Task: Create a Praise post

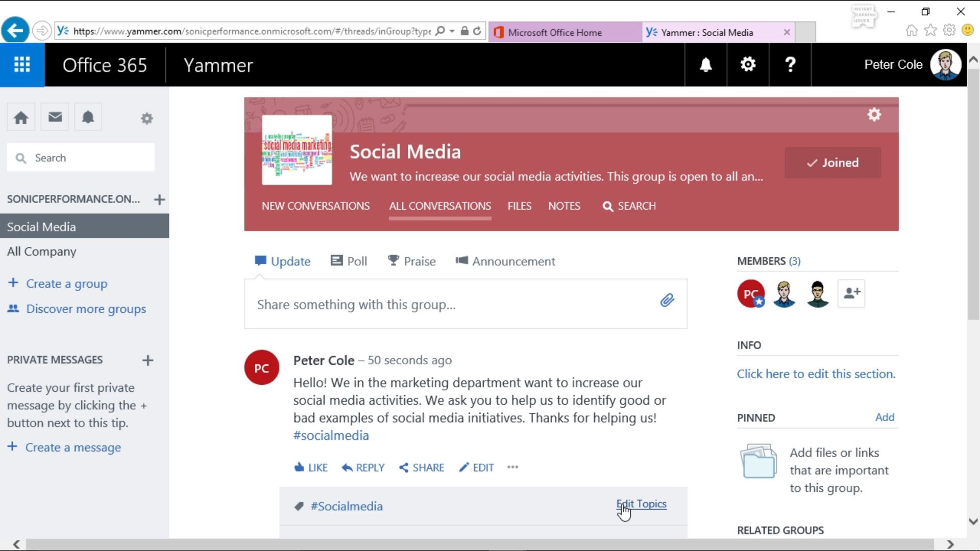Action: pyautogui.click(x=412, y=261)
